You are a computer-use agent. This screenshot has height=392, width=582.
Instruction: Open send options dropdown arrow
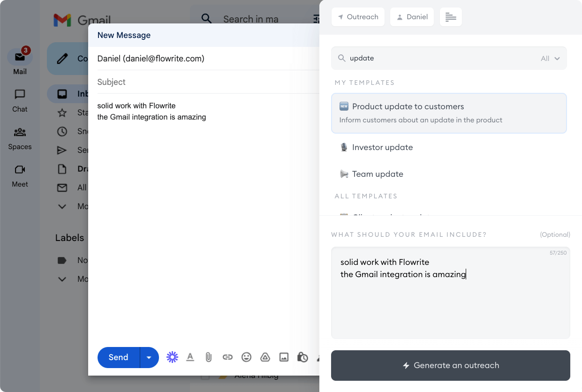coord(149,357)
